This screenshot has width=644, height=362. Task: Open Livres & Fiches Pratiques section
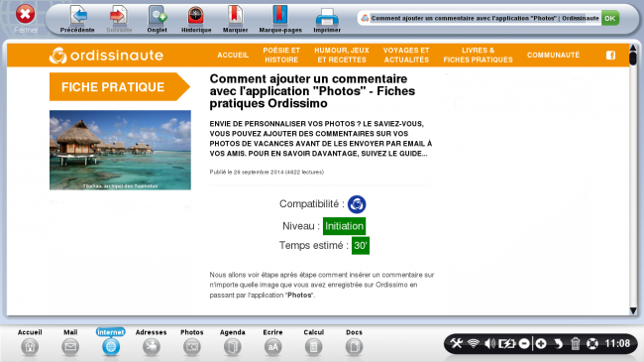(479, 56)
